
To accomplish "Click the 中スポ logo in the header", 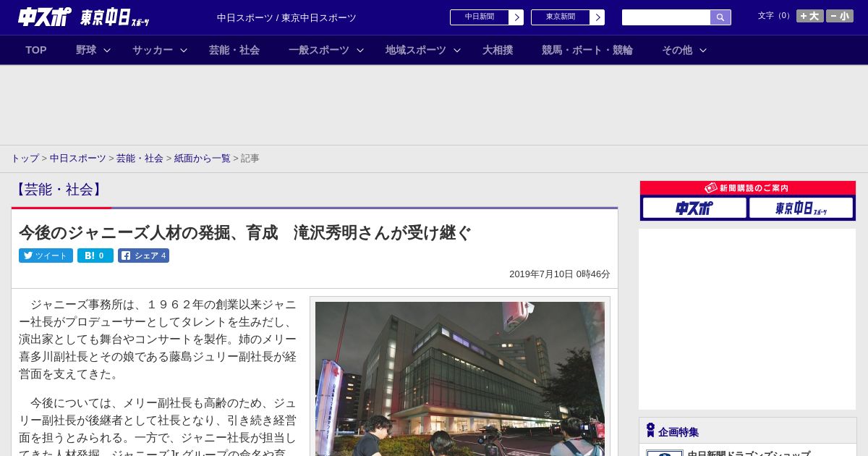I will point(45,17).
